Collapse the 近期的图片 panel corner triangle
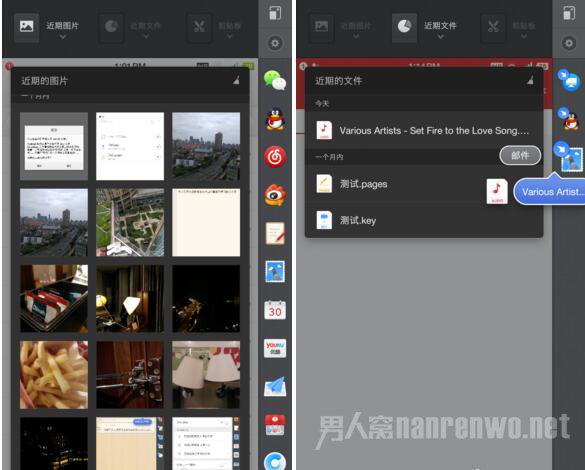Screen dimensions: 585x470 [x=236, y=80]
